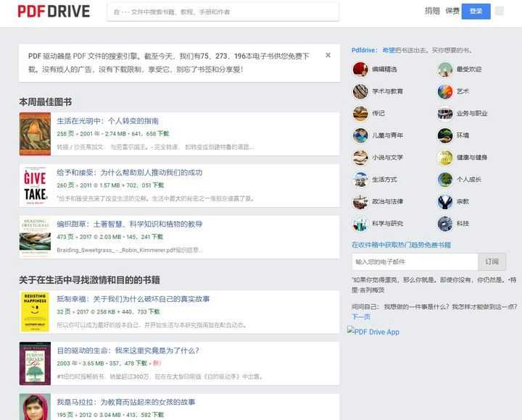This screenshot has height=420, width=522.
Task: Open the 传记 category label
Action: point(378,114)
